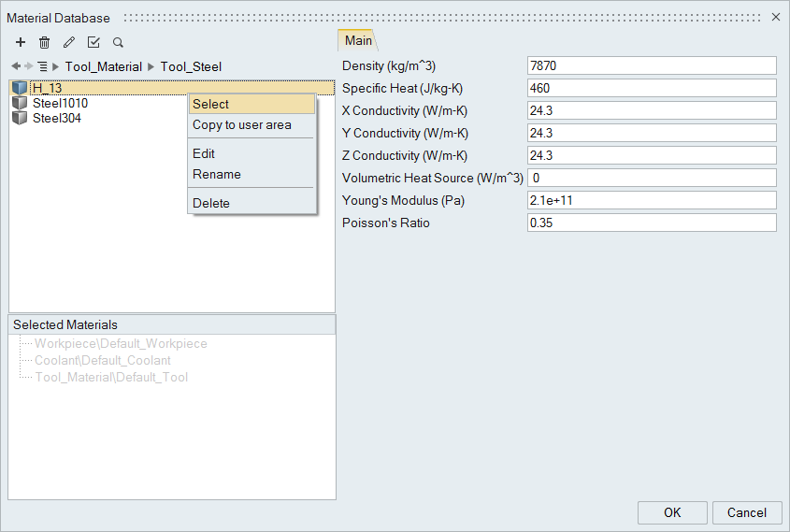The image size is (790, 532).
Task: Click the Steel1010 material cube icon
Action: pyautogui.click(x=20, y=103)
